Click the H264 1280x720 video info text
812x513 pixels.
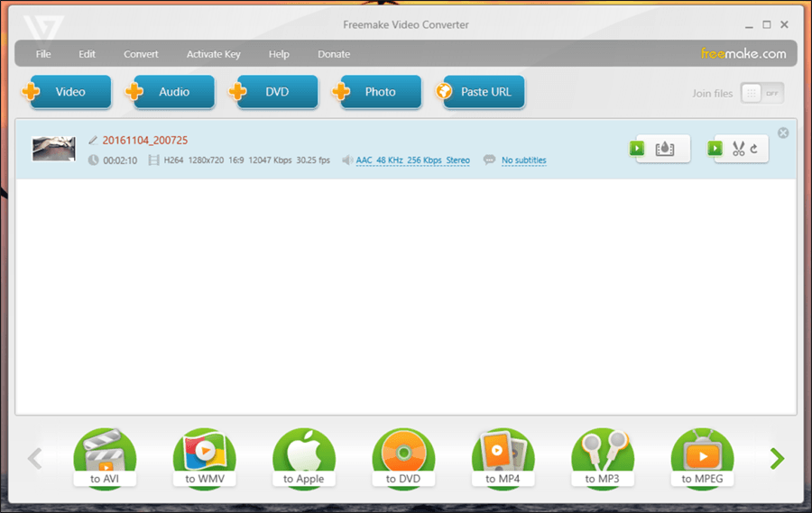tap(246, 160)
